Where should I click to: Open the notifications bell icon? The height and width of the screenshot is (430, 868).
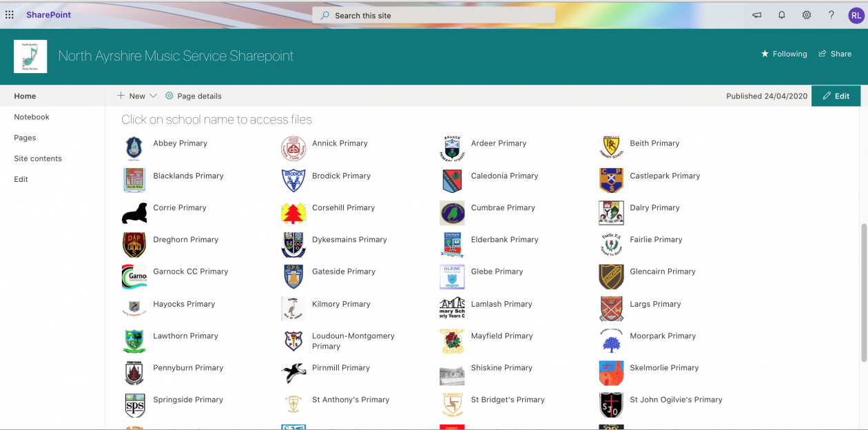click(782, 15)
